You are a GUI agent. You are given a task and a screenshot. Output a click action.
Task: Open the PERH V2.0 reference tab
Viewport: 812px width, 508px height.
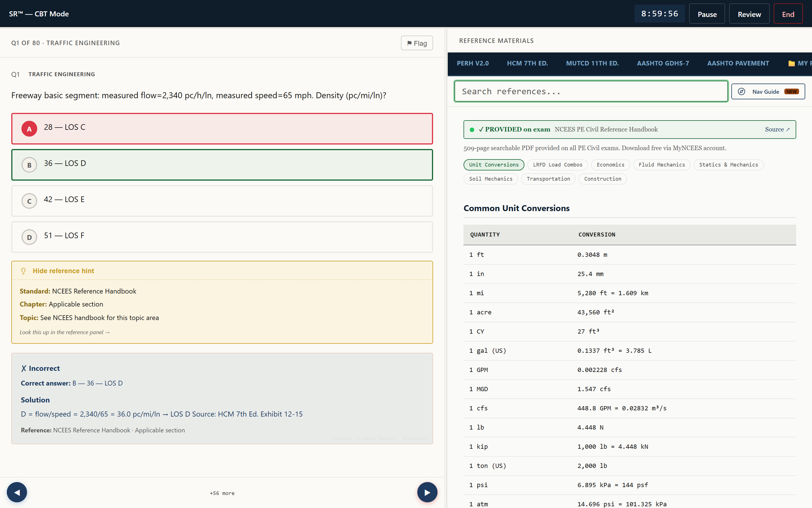tap(473, 63)
